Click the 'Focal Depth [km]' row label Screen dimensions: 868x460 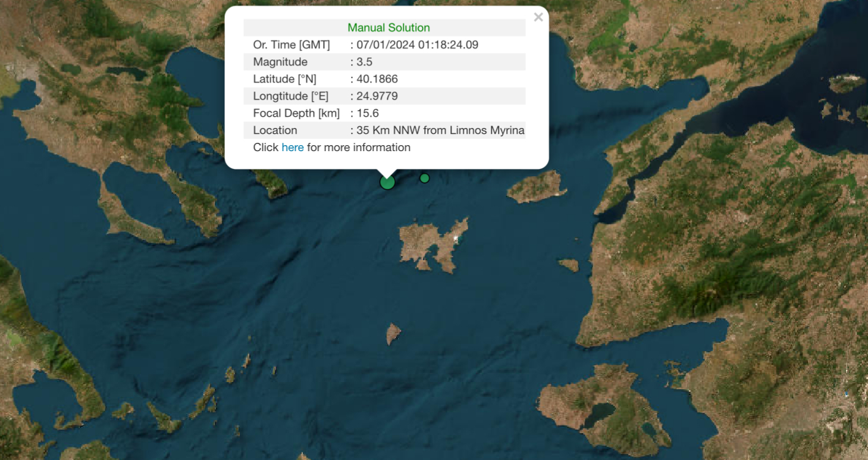click(296, 113)
